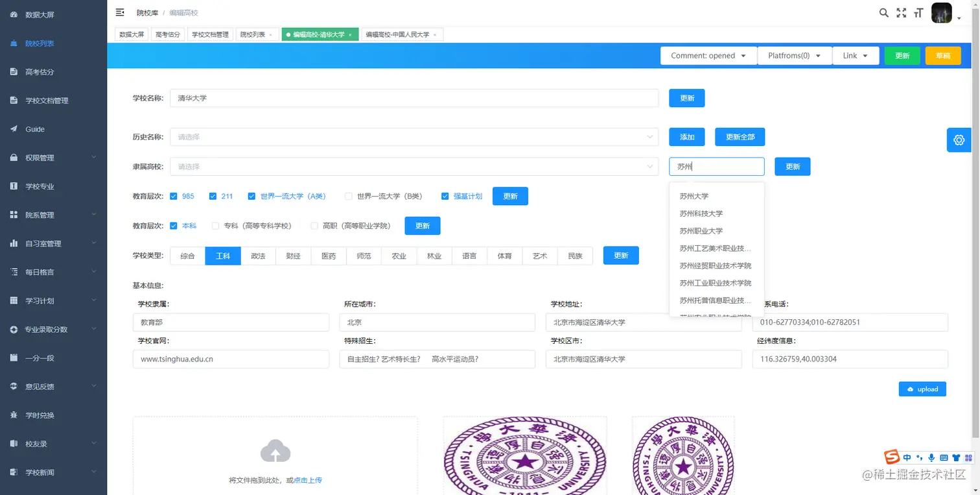Click the 经纬度信息 input field

[850, 359]
